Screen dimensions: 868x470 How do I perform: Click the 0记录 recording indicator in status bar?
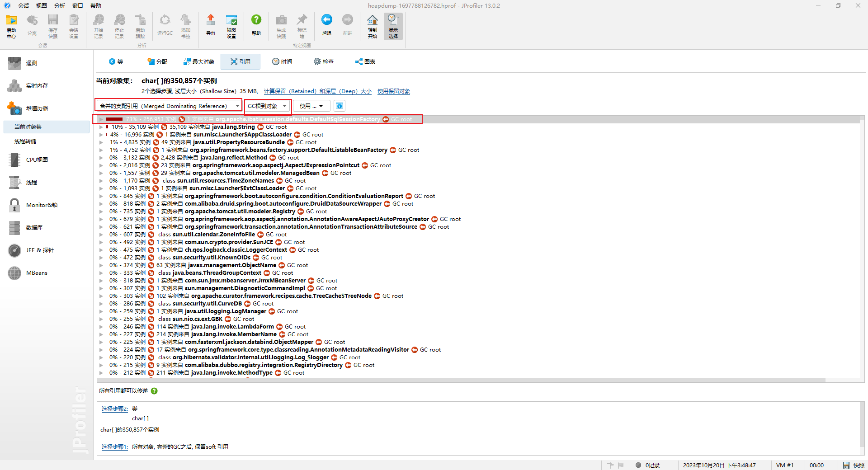coord(648,465)
